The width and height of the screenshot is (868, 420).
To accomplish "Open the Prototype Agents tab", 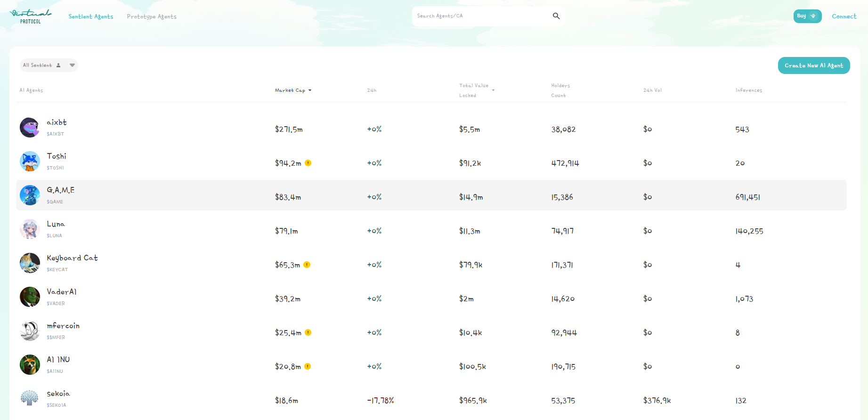I will click(152, 16).
